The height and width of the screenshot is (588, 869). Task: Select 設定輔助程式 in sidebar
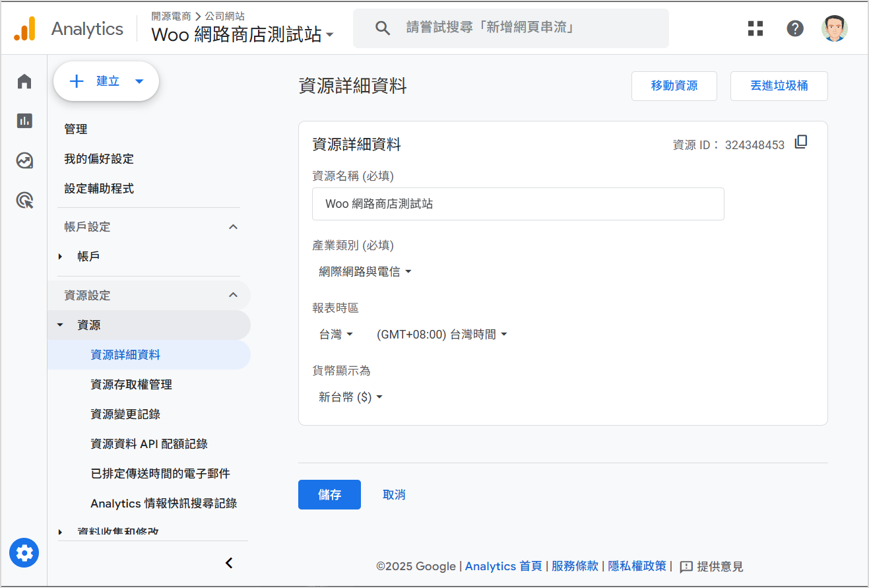click(x=99, y=189)
